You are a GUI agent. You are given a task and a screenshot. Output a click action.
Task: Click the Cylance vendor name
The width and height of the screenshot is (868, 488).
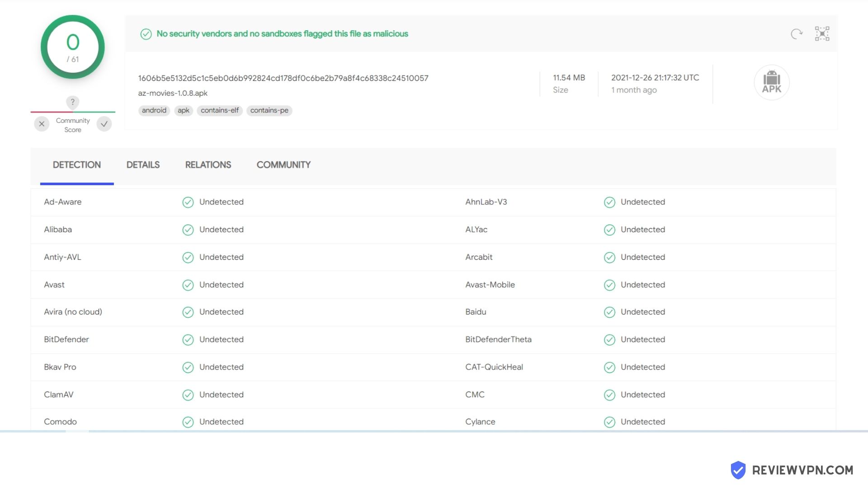[480, 422]
